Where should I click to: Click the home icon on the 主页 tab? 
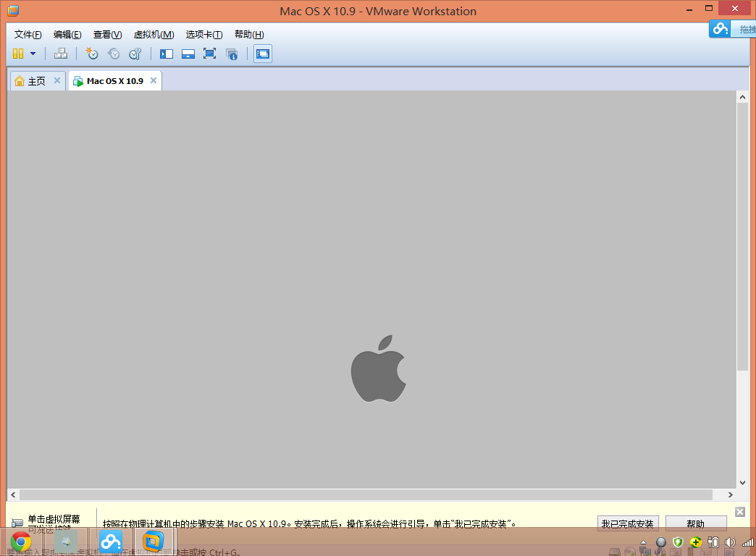coord(20,80)
